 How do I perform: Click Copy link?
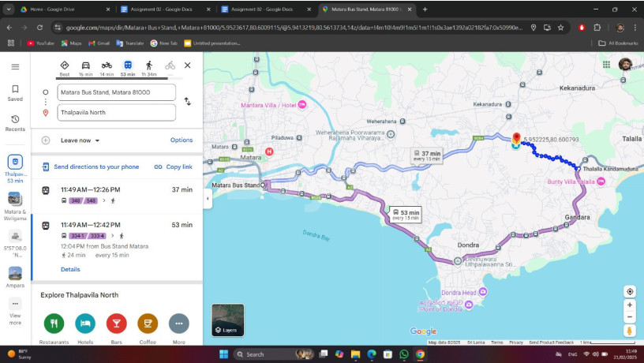(x=174, y=167)
